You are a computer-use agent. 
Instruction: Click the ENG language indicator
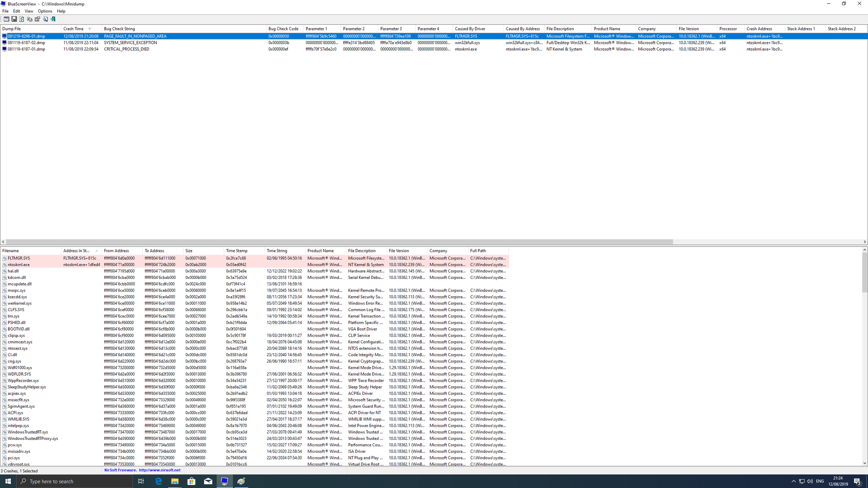[820, 481]
